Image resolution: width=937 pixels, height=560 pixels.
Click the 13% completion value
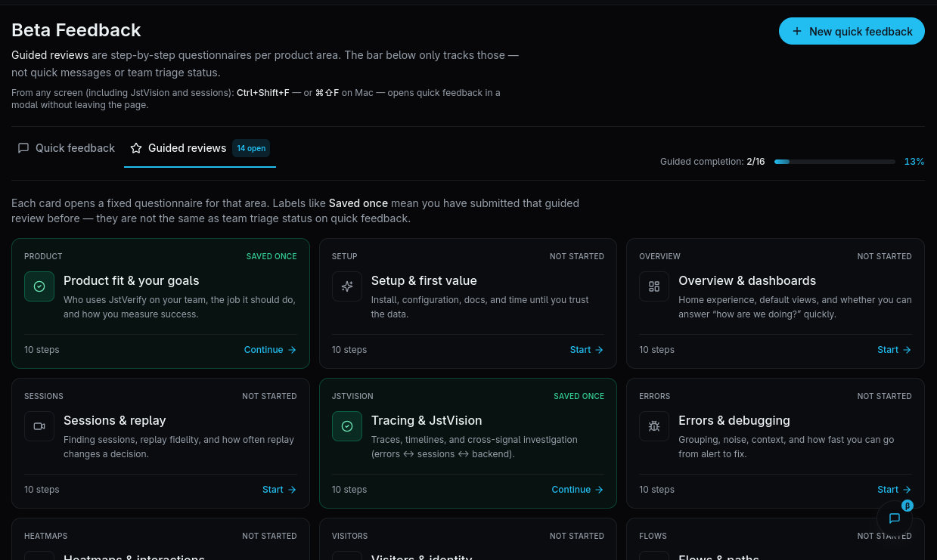pos(914,162)
